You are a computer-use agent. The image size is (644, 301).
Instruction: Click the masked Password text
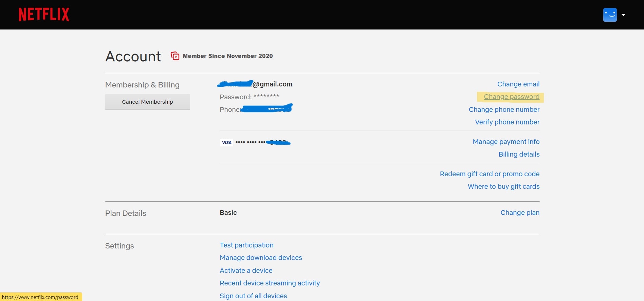(249, 97)
